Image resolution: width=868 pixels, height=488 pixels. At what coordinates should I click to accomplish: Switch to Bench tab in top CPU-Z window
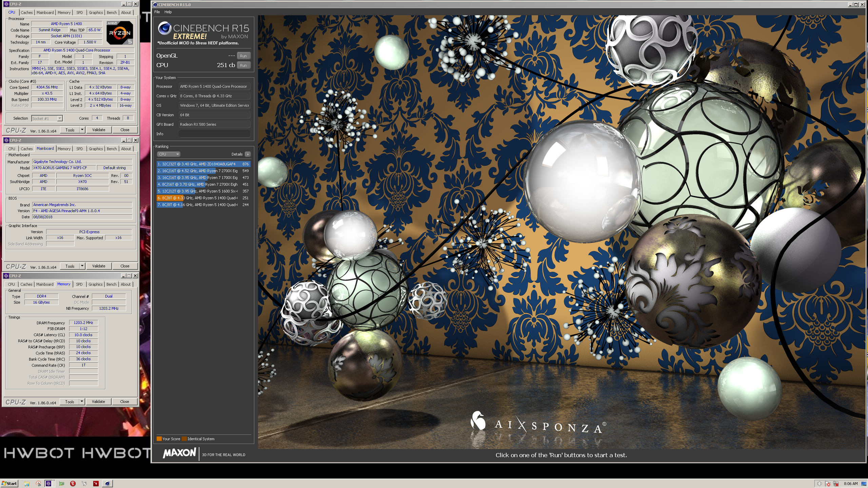coord(112,13)
